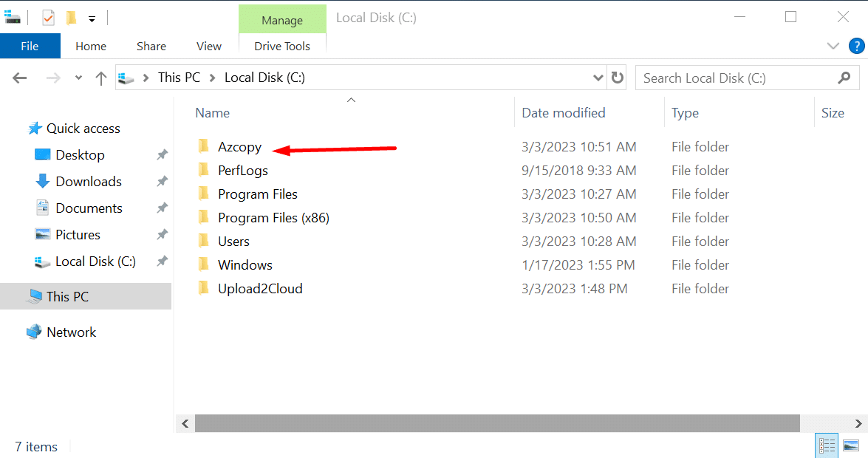Open the Drive Tools Manage tab

282,19
